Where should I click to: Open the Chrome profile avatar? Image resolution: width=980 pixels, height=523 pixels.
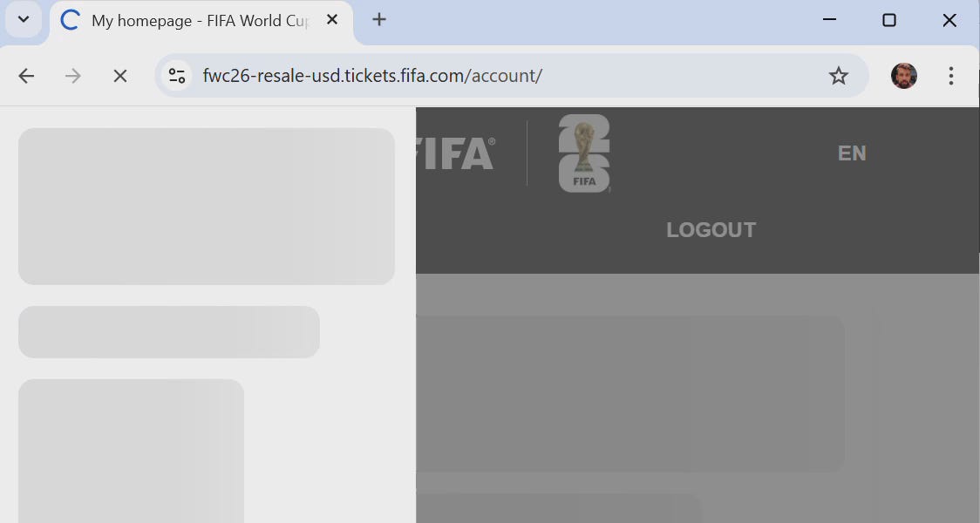pos(904,76)
